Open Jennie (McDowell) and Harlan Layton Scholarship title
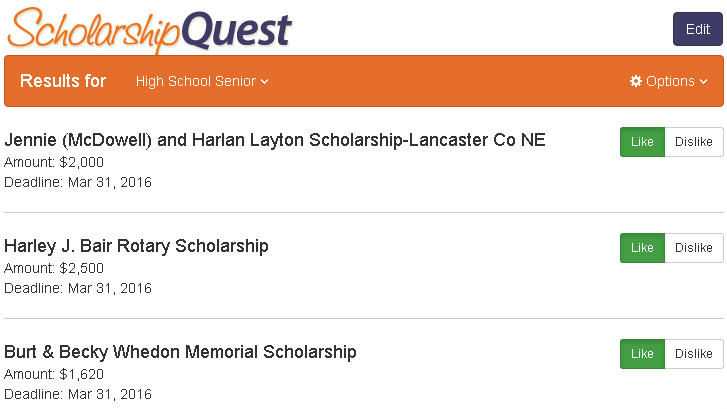The image size is (727, 409). pos(274,140)
